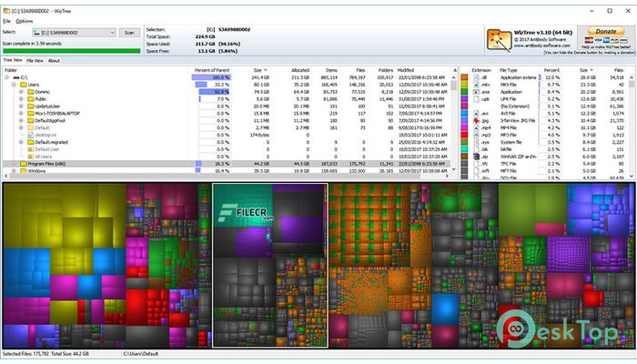Click the Modified column header
637x364 pixels.
pos(406,70)
